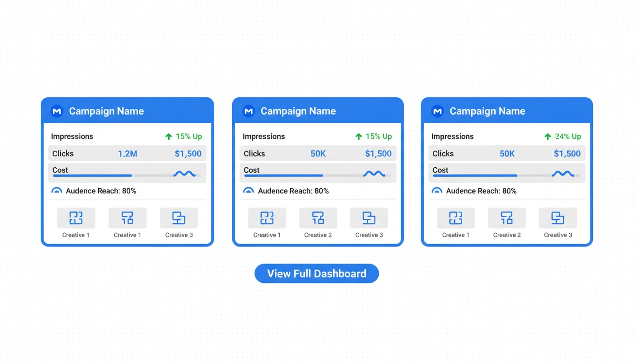Select Creative 2 in the middle campaign card
Image resolution: width=637 pixels, height=364 pixels.
coord(318,218)
